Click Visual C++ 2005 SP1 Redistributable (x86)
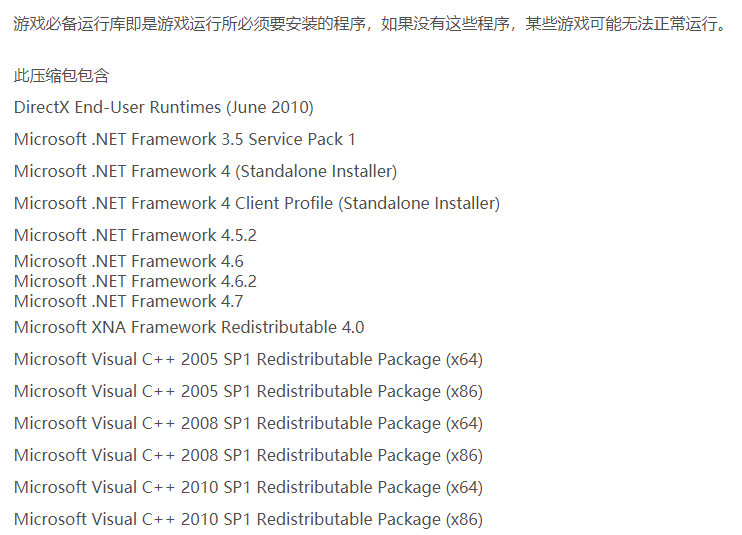Image resolution: width=742 pixels, height=535 pixels. [248, 392]
